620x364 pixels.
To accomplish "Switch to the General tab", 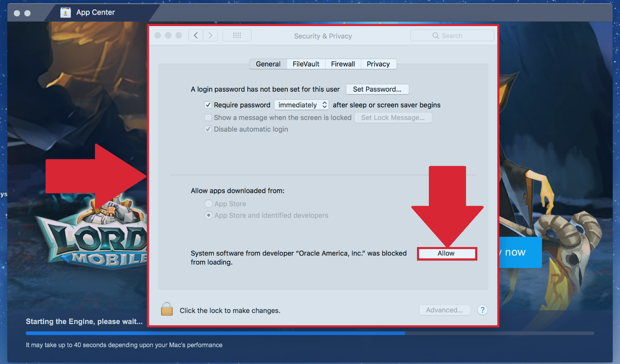I will (268, 64).
